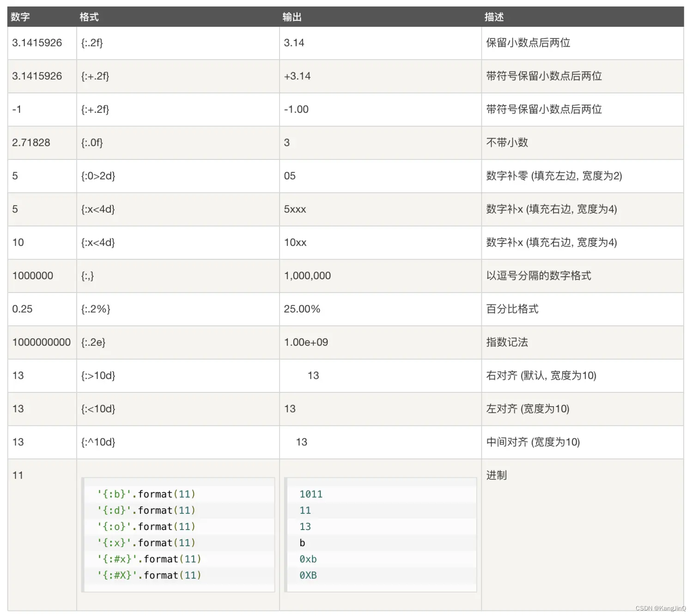The width and height of the screenshot is (693, 616).
Task: Click number 3.1415926 in the +3.14 row
Action: (x=37, y=76)
